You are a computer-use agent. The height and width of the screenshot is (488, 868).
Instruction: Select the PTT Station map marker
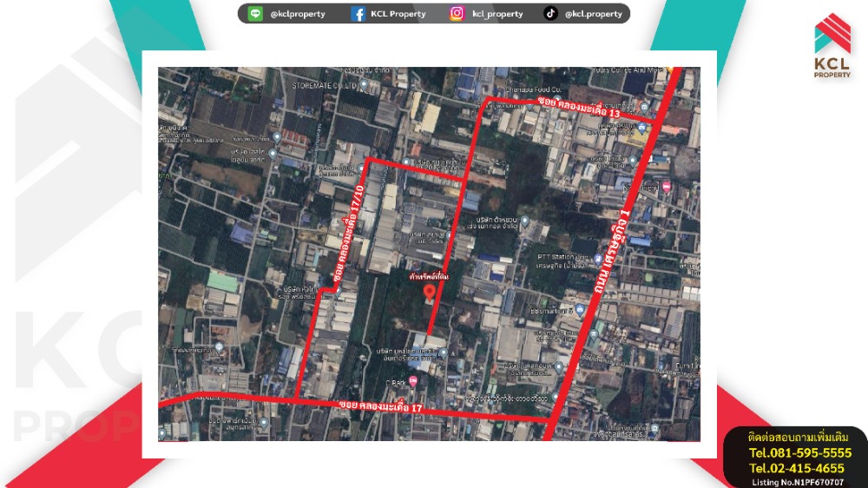click(x=599, y=258)
